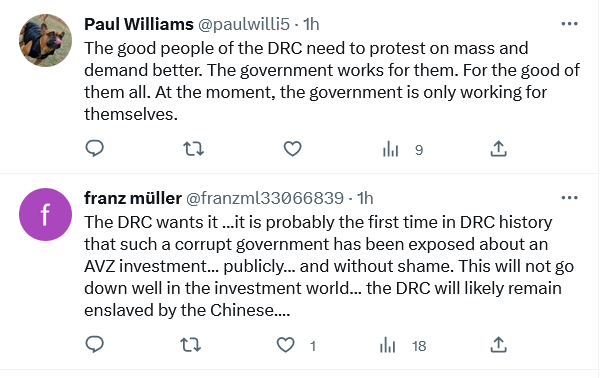Open the franz müller display name link
Image resolution: width=610 pixels, height=378 pixels.
(x=133, y=198)
